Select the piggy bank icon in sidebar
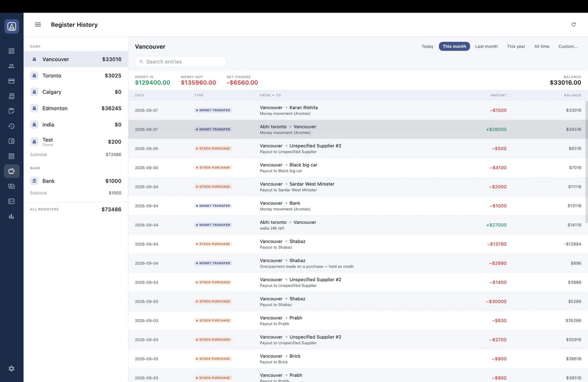 tap(11, 171)
